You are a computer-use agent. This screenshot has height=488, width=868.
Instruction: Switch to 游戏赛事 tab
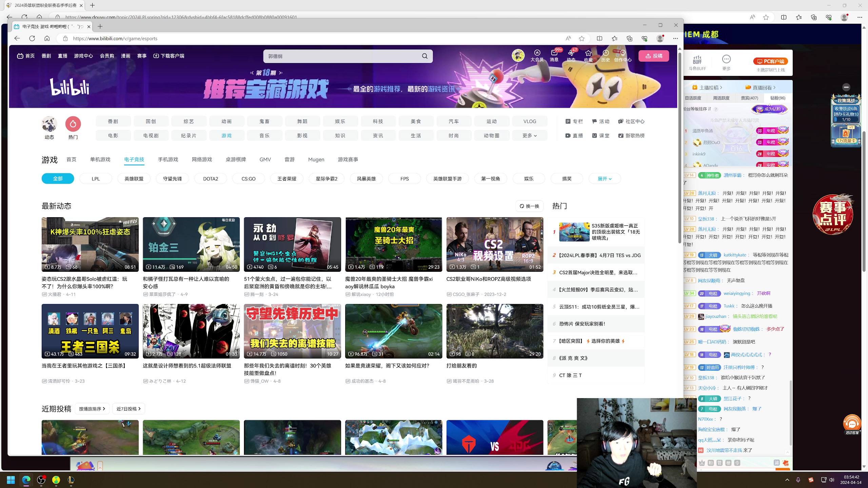(348, 159)
